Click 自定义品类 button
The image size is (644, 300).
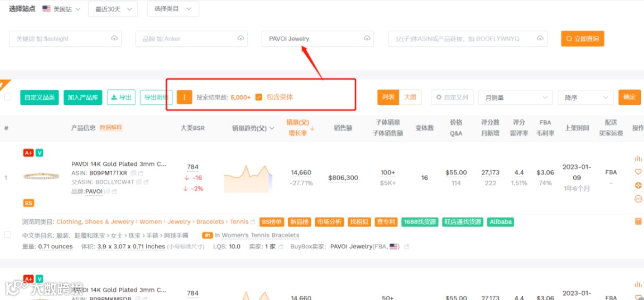tap(39, 97)
